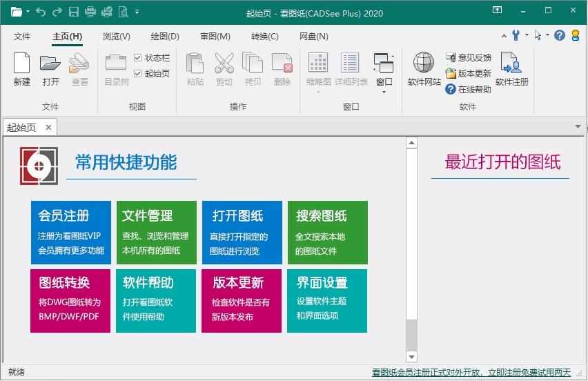Viewport: 588px width, 381px height.
Task: Click the registration link in status bar
Action: tap(471, 373)
